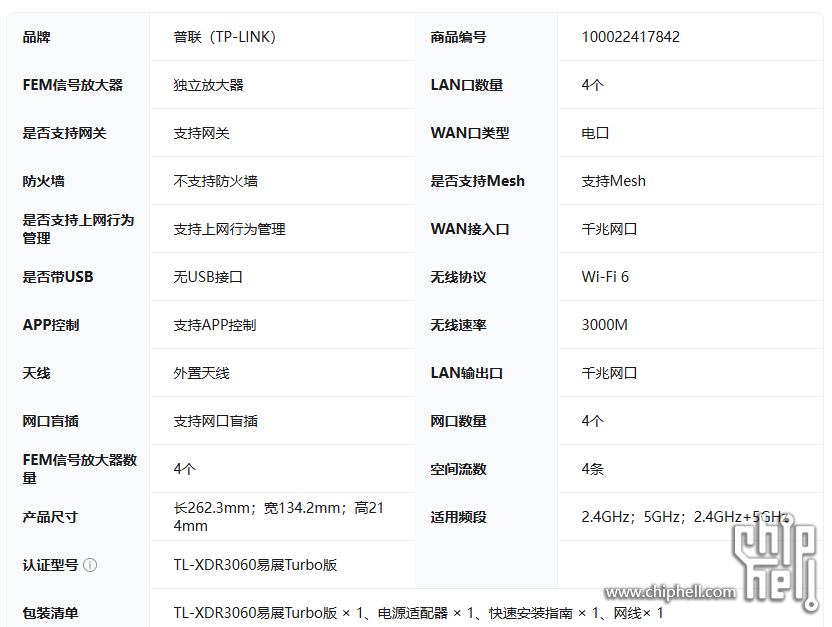Click the 天线 label
This screenshot has height=627, width=832.
[36, 373]
